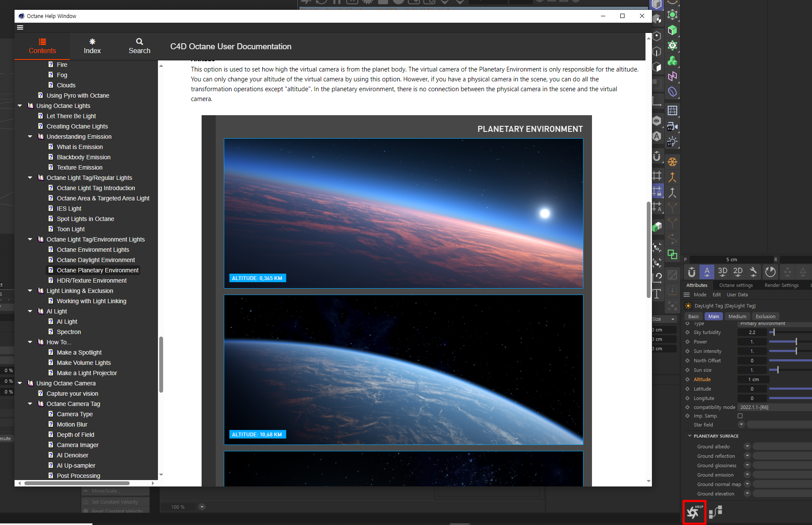Image resolution: width=812 pixels, height=525 pixels.
Task: Click the Attributes panel hamburger menu icon
Action: [x=687, y=295]
